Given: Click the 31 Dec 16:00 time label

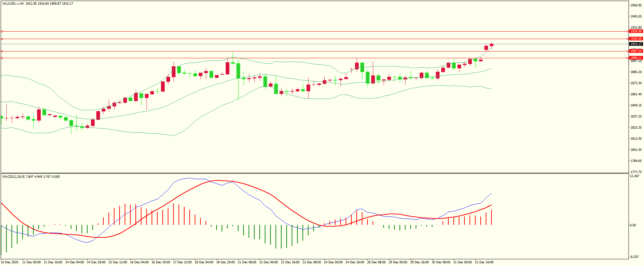Looking at the screenshot, I should click(x=484, y=262).
